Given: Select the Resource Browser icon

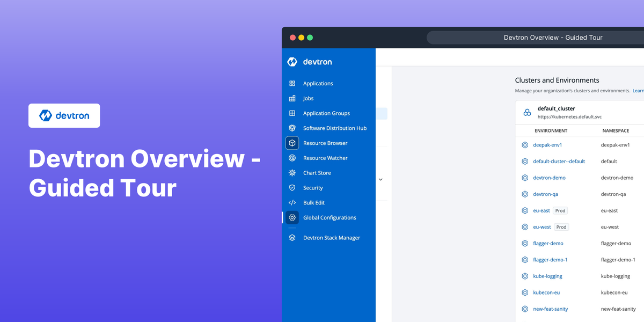Looking at the screenshot, I should point(292,143).
